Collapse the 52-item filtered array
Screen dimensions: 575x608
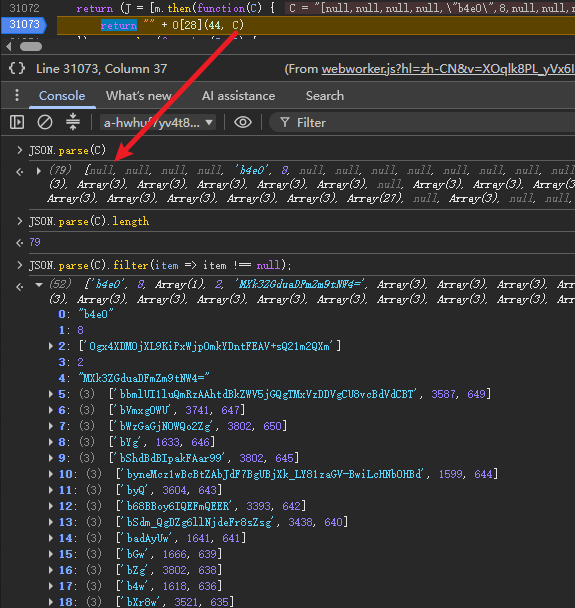click(x=39, y=285)
